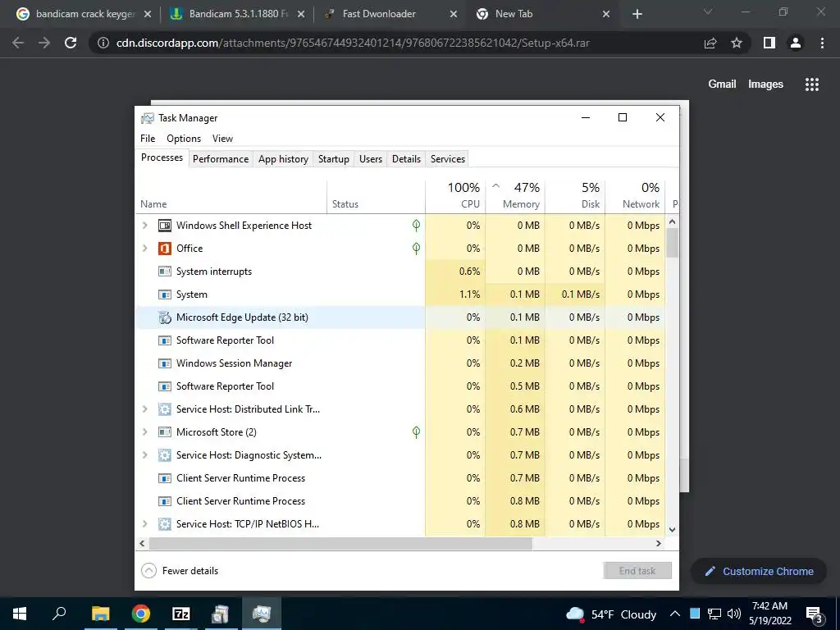This screenshot has width=840, height=630.
Task: Click the Microsoft Edge Update process icon
Action: tap(164, 317)
